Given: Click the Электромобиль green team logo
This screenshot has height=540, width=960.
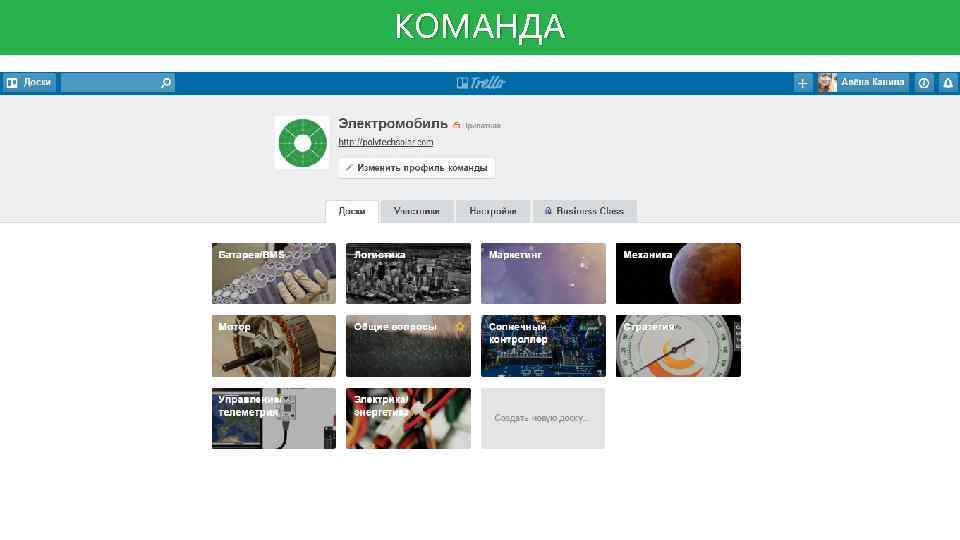Looking at the screenshot, I should click(302, 143).
